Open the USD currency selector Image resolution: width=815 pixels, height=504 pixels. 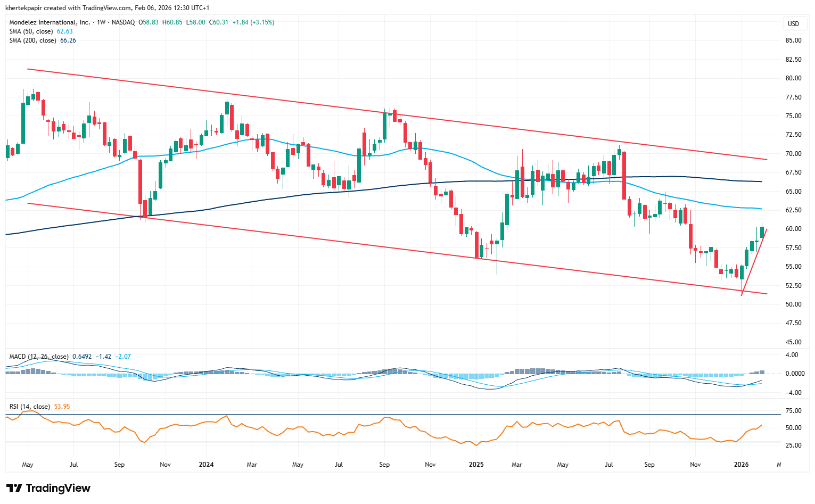tap(793, 24)
